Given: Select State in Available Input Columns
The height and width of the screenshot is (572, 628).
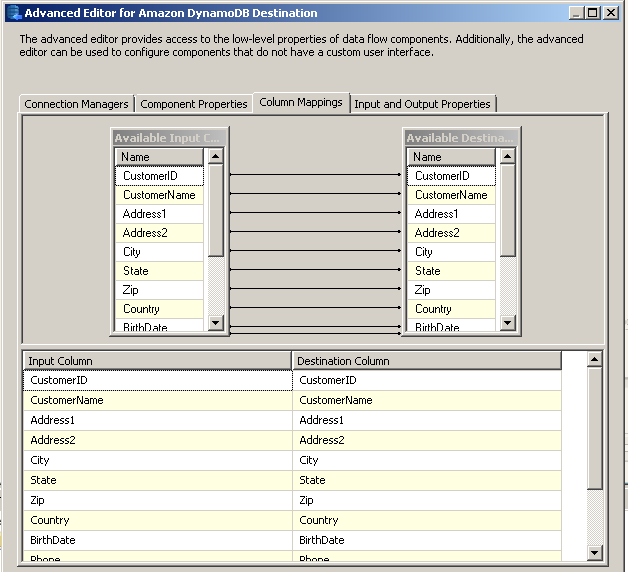Looking at the screenshot, I should pyautogui.click(x=159, y=271).
